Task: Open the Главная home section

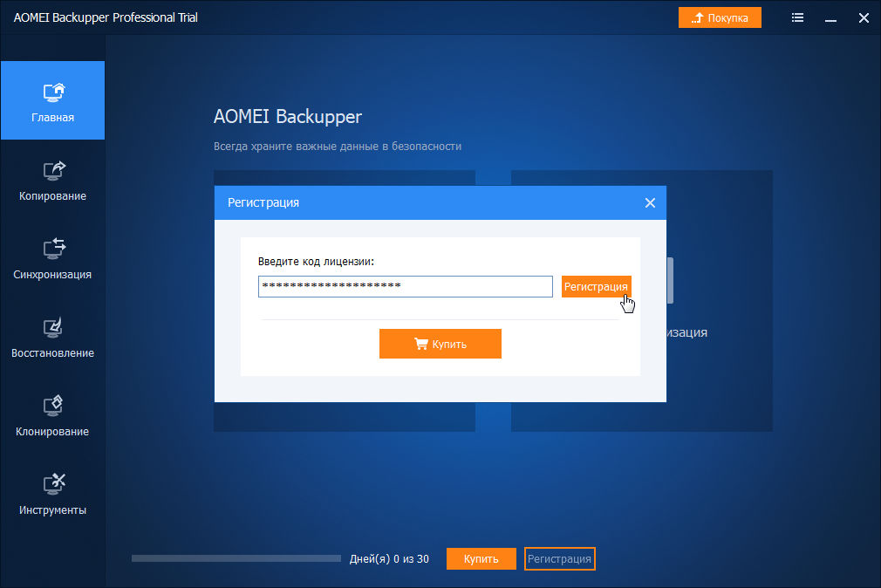Action: tap(52, 100)
